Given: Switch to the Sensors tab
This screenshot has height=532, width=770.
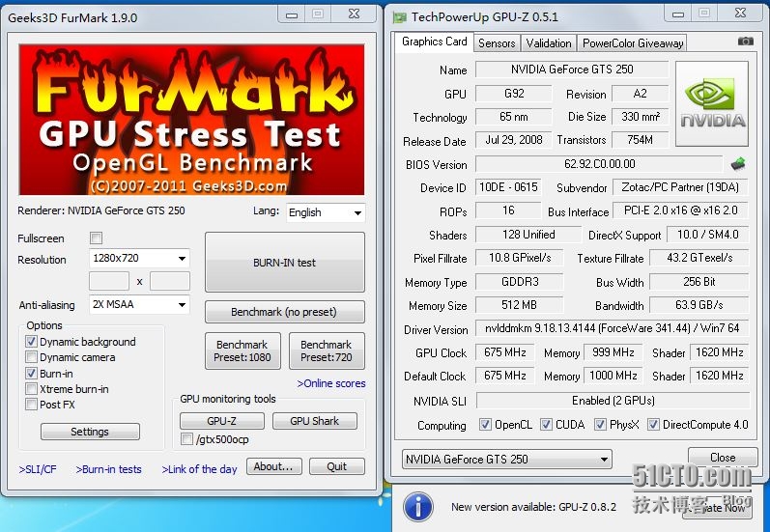Looking at the screenshot, I should tap(497, 43).
